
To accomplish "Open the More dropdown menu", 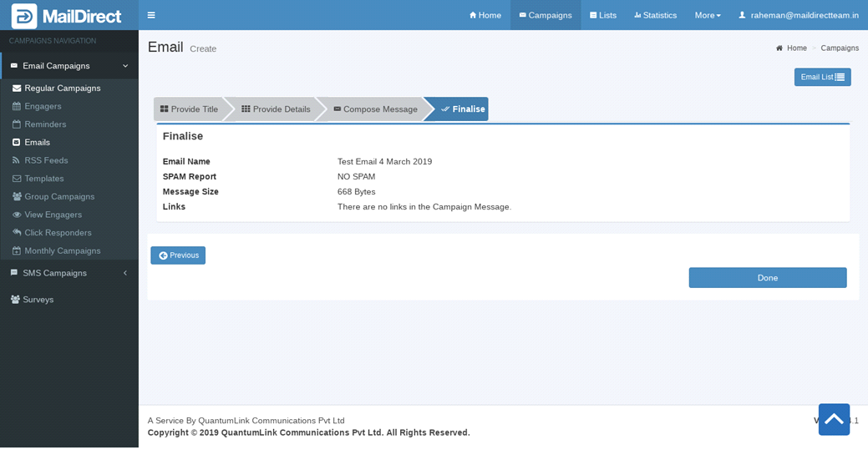I will click(x=707, y=15).
